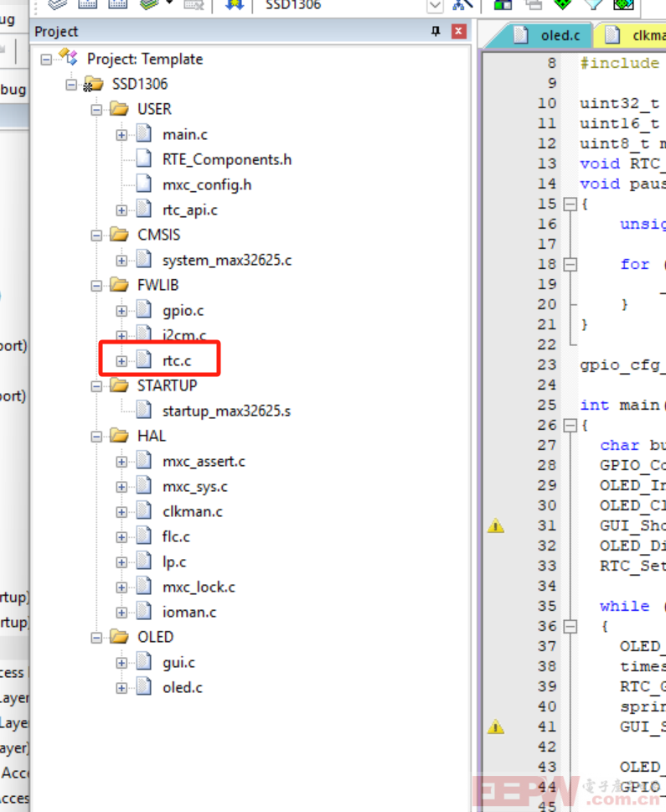The image size is (666, 812).
Task: Collapse the while-loop fold at line 36
Action: [570, 627]
